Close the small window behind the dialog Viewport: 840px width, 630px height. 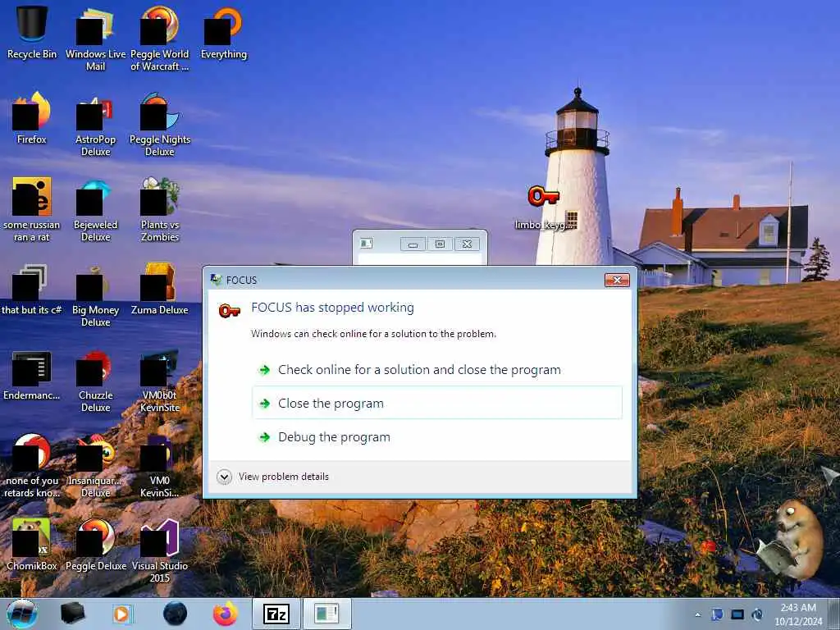point(467,244)
